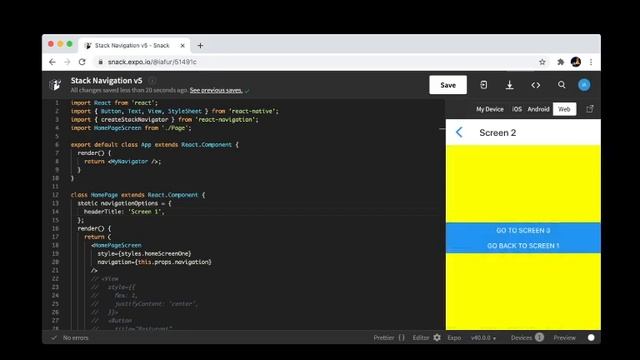Click the Save button
640x360 pixels.
[448, 85]
